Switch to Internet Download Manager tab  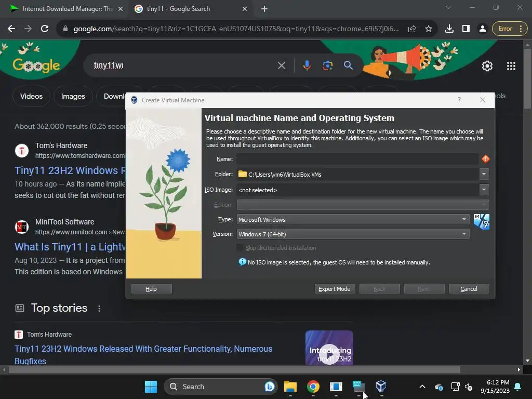coord(66,9)
